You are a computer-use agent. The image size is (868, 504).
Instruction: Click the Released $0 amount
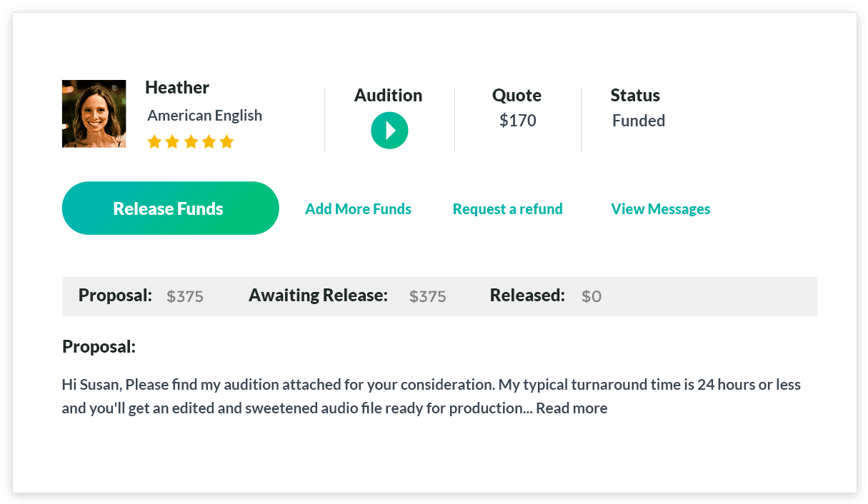click(591, 296)
